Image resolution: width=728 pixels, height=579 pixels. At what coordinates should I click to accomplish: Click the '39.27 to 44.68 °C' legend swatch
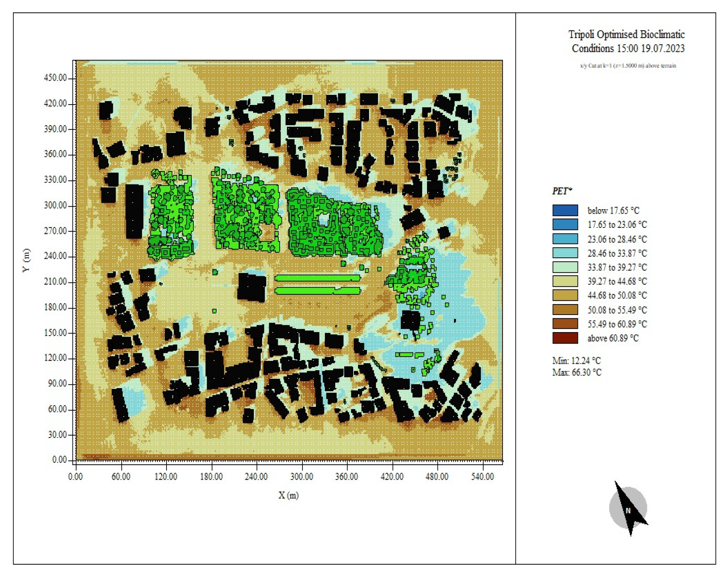coord(565,281)
